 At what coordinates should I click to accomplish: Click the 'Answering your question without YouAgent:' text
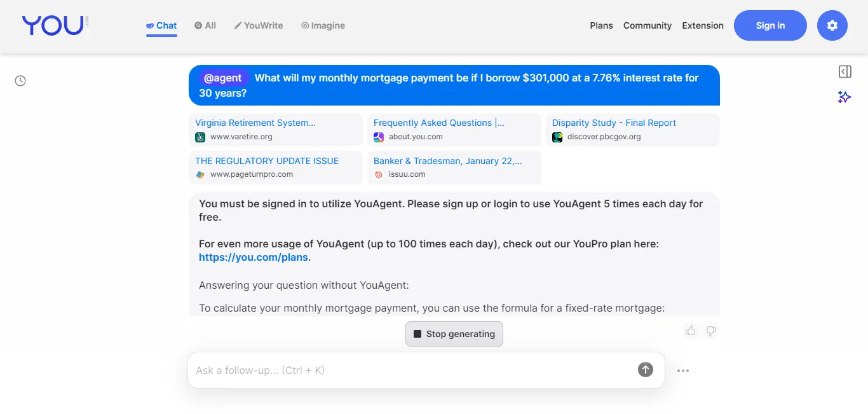click(x=304, y=285)
